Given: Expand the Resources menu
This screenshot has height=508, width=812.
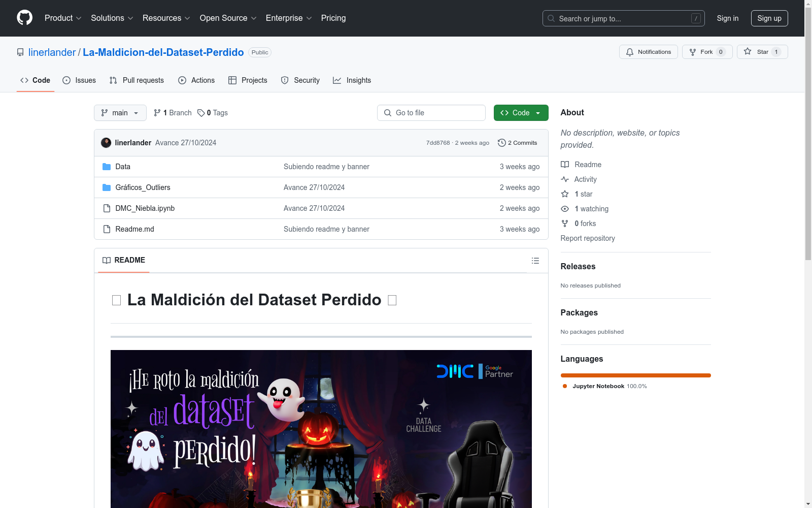Looking at the screenshot, I should point(166,18).
